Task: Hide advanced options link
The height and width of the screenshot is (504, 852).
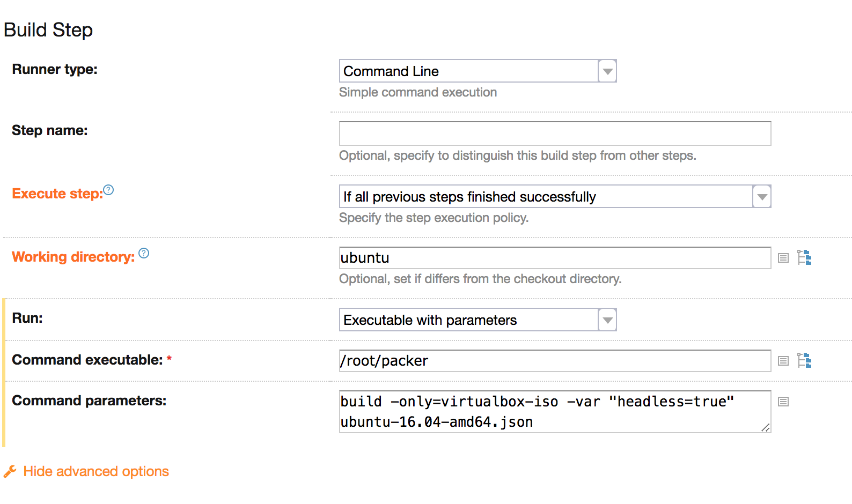Action: [x=96, y=471]
